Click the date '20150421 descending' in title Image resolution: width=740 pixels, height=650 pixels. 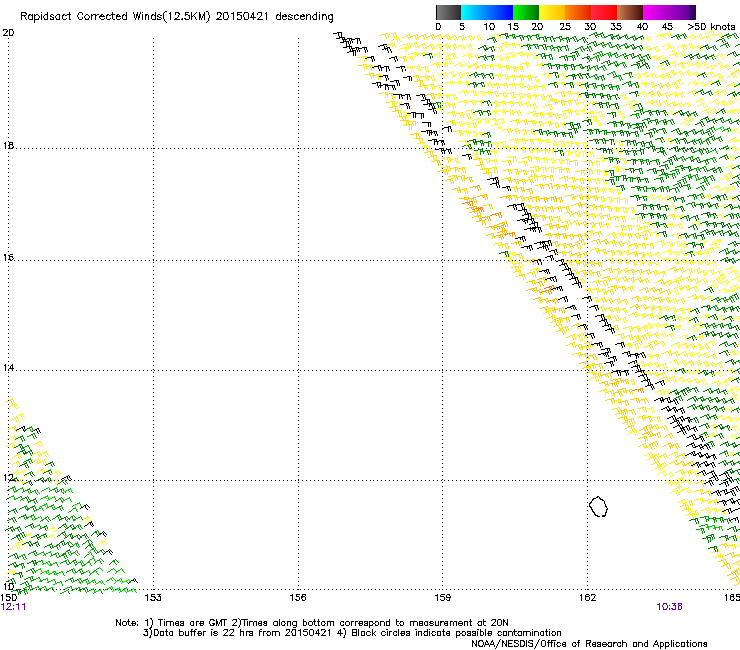pos(274,17)
